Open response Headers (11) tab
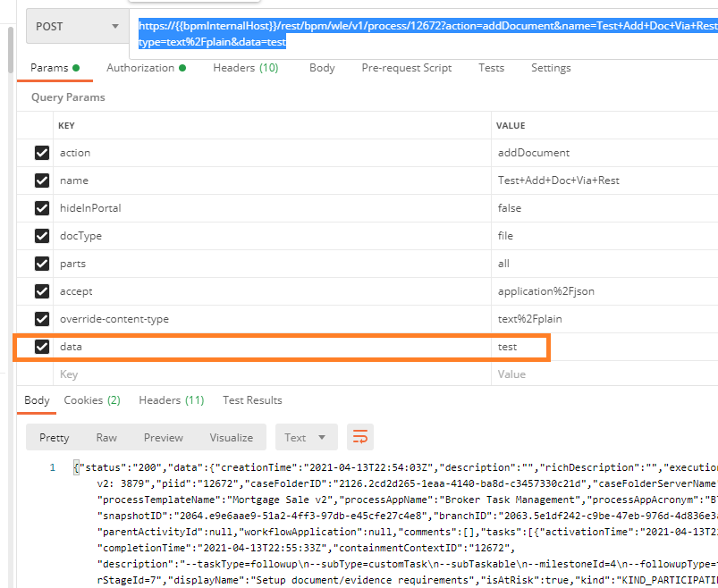Image resolution: width=718 pixels, height=588 pixels. pyautogui.click(x=172, y=400)
